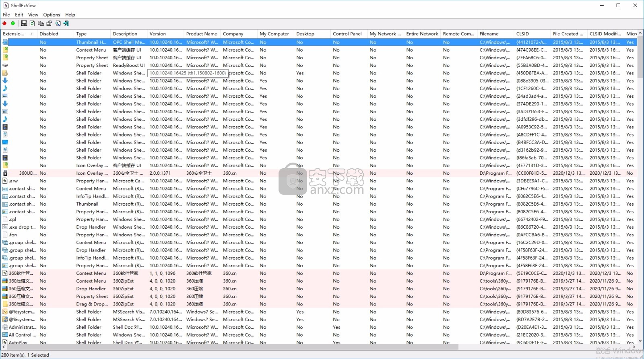Click the Save Selected Items floppy icon
This screenshot has height=359, width=644.
click(x=24, y=23)
